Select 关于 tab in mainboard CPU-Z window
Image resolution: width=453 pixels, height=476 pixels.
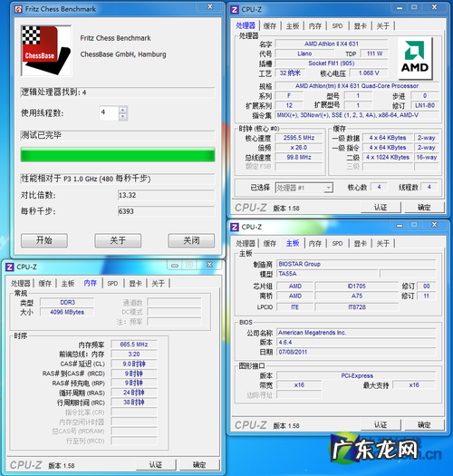click(x=383, y=244)
